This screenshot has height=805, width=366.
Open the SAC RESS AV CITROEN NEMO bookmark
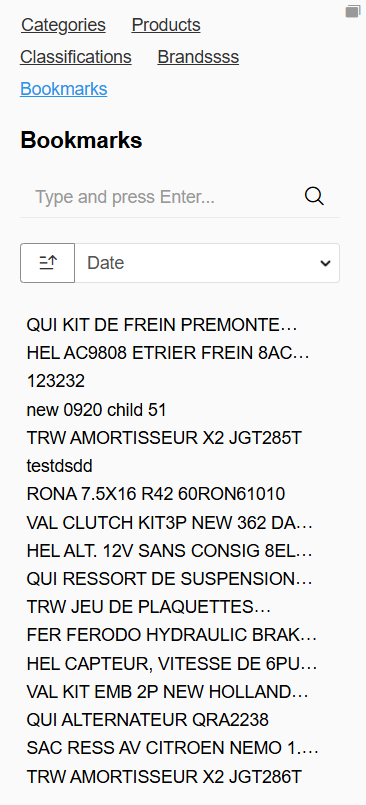coord(172,748)
